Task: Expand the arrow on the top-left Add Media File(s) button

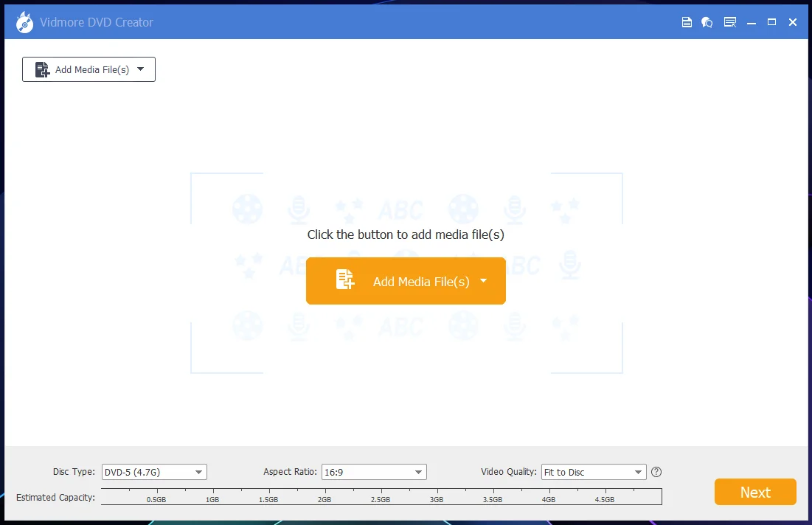Action: click(x=140, y=69)
